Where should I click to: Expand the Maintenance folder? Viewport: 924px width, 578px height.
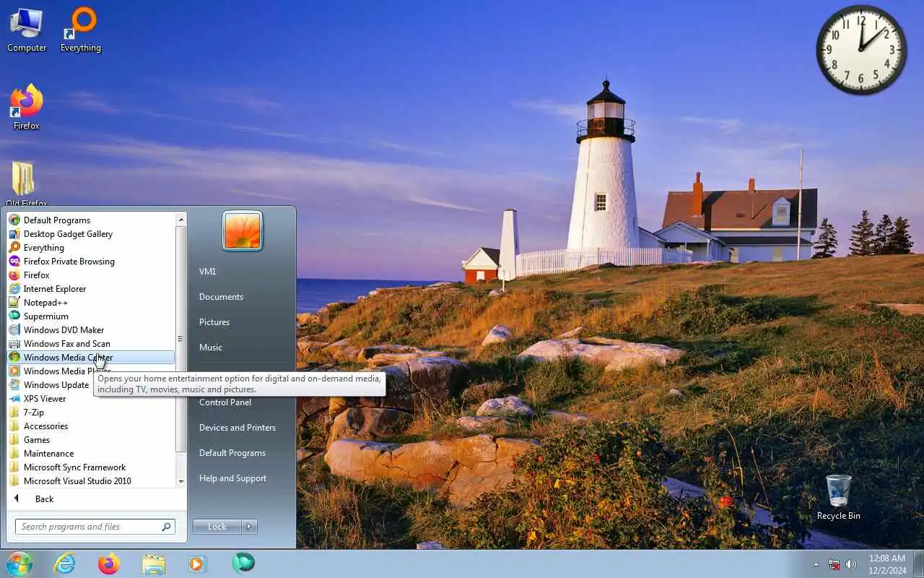(x=91, y=454)
